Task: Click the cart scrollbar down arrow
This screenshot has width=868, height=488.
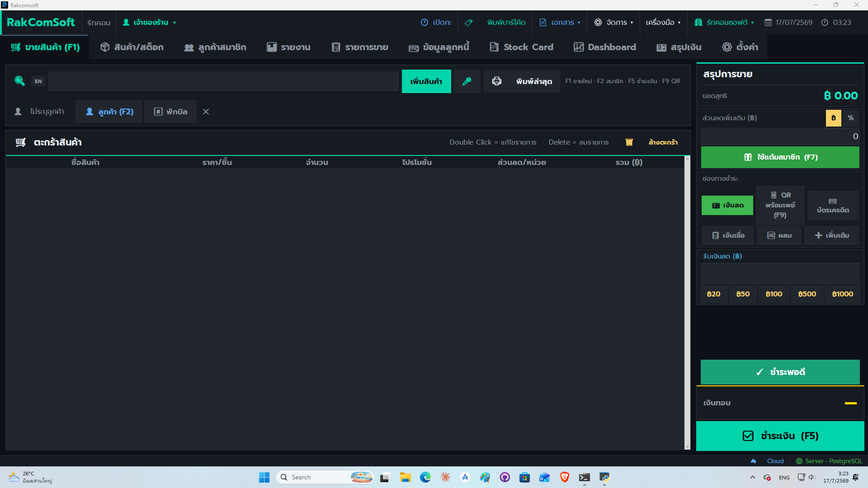Action: 687,447
